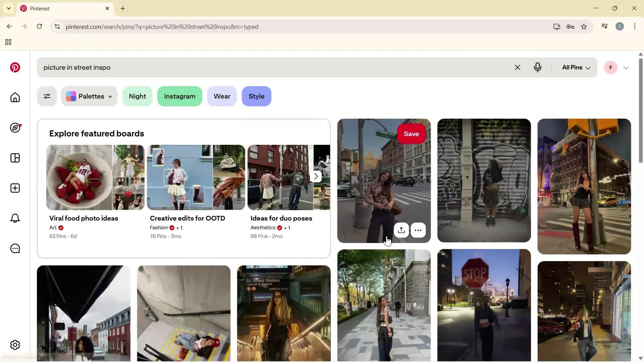Open search filters with the sliders icon
The height and width of the screenshot is (362, 644).
(47, 96)
